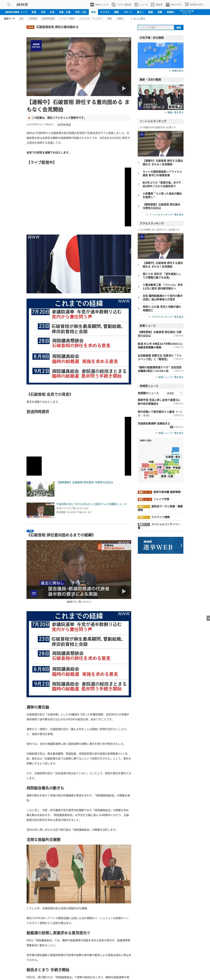The height and width of the screenshot is (980, 210).
Task: Click the ニュースを検索 search field
Action: pos(156,27)
